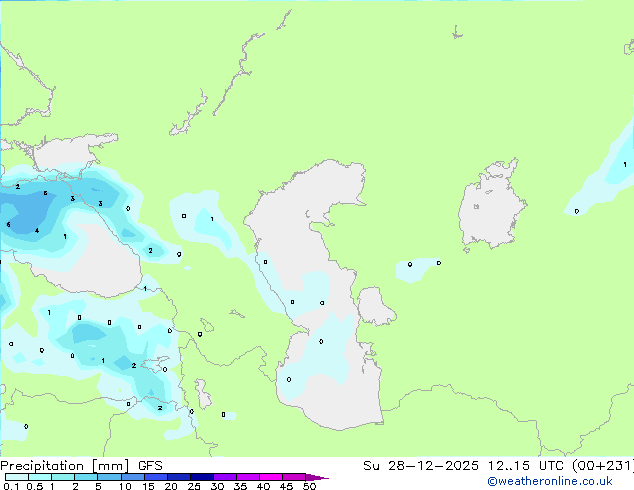Image resolution: width=634 pixels, height=490 pixels.
Task: Select the legend swatch between 0.5 and 1
Action: pos(40,477)
